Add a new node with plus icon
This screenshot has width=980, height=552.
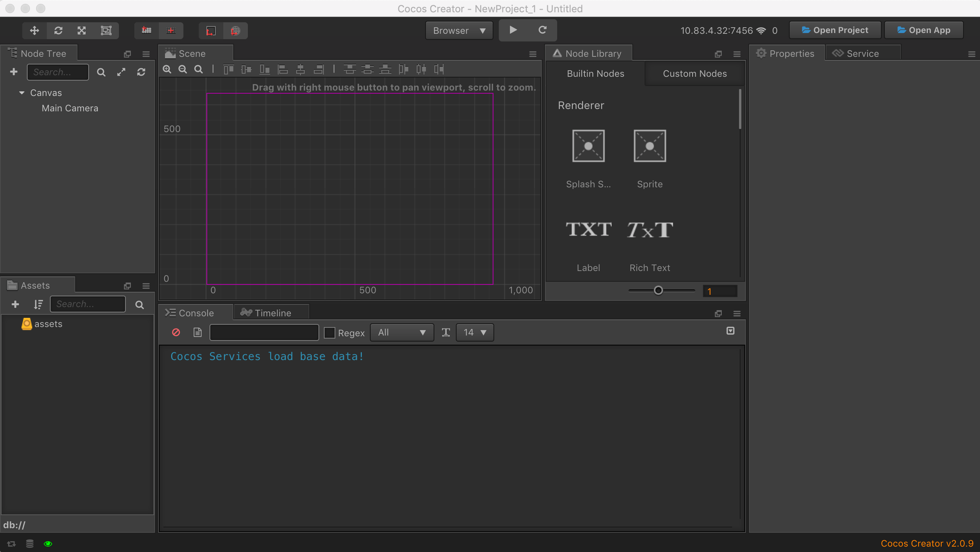[x=14, y=72]
